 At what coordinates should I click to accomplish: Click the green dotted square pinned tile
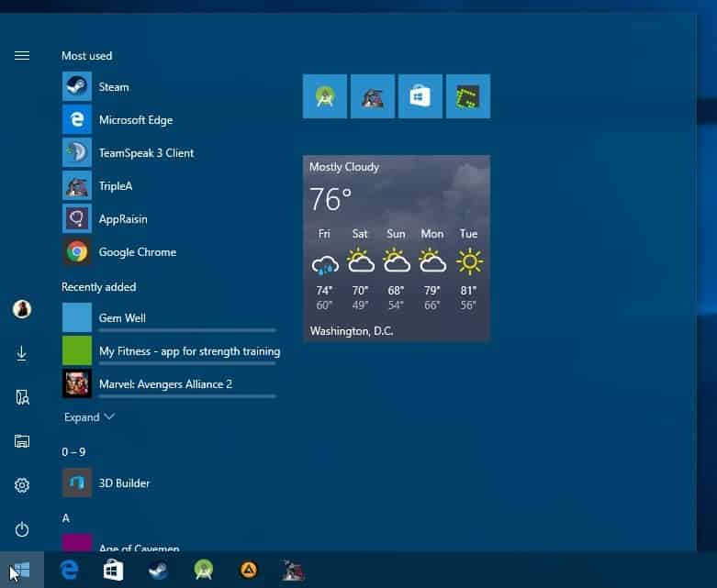pyautogui.click(x=468, y=96)
